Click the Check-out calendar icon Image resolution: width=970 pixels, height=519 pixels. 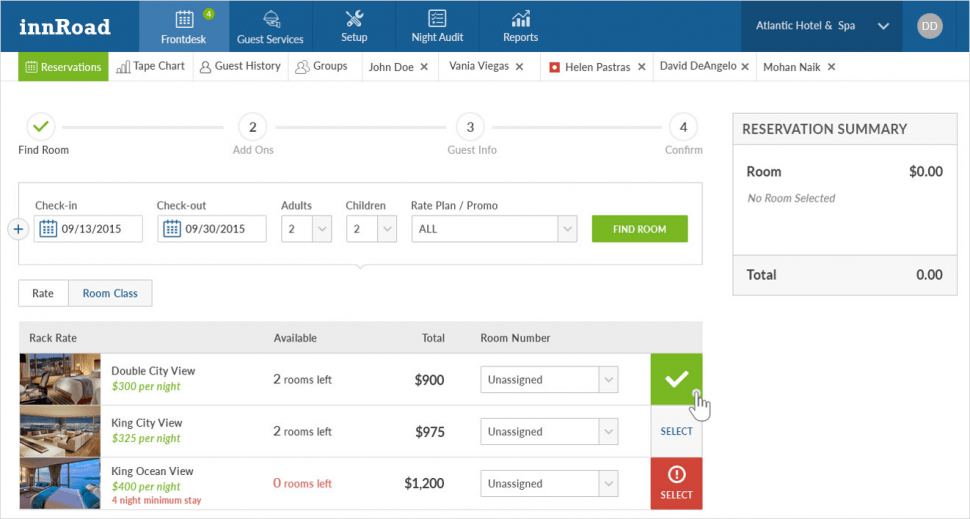click(170, 229)
